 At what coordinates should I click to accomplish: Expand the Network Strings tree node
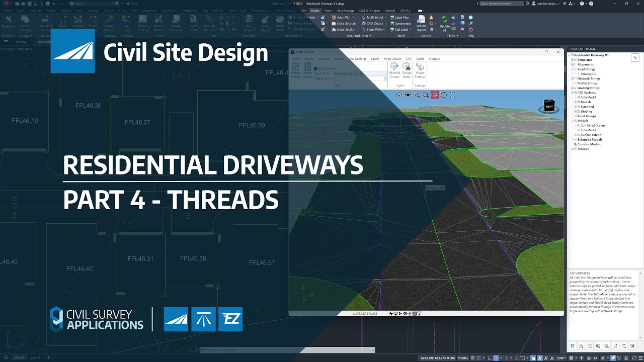(573, 78)
